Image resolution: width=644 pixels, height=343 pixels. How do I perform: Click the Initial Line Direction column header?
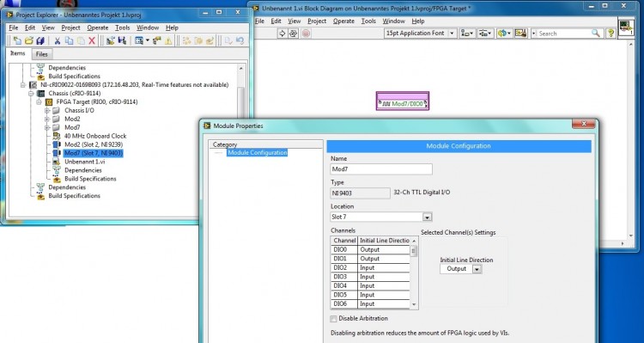[x=384, y=240]
